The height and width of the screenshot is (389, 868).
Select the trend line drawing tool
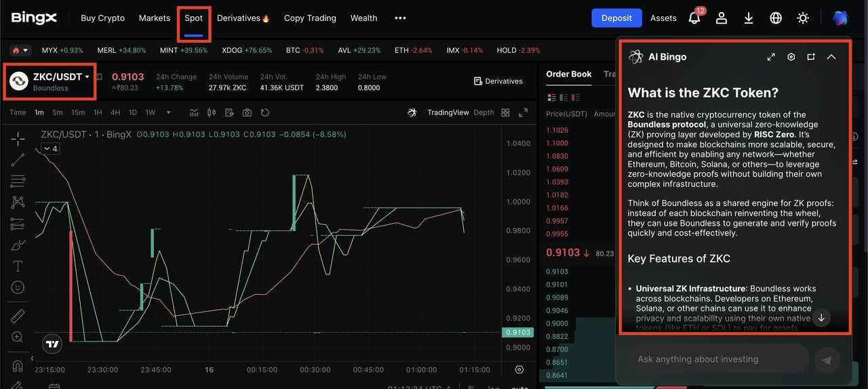point(18,160)
